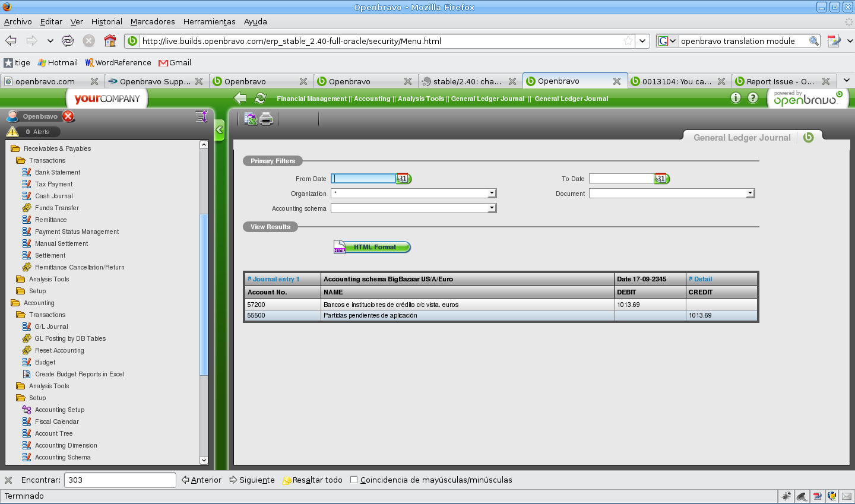Click the Journal entry 1 link
Viewport: 855px width, 504px height.
(275, 279)
